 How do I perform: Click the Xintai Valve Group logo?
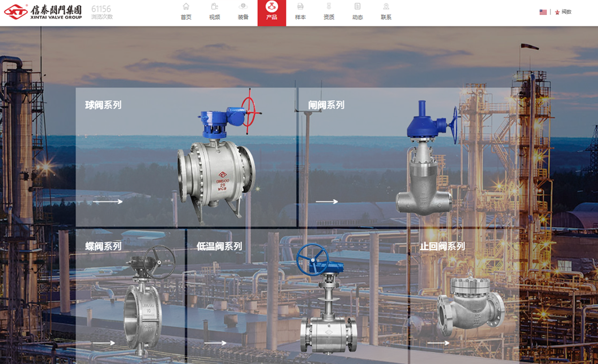pos(43,12)
